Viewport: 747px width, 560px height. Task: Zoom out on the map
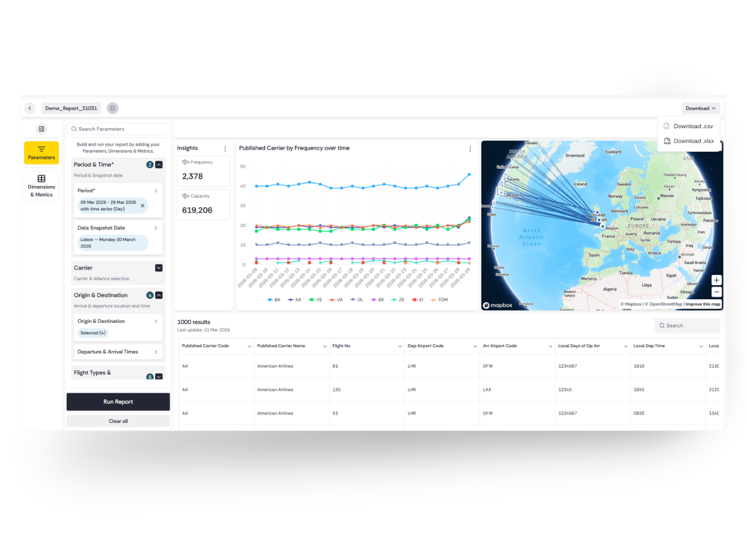716,292
